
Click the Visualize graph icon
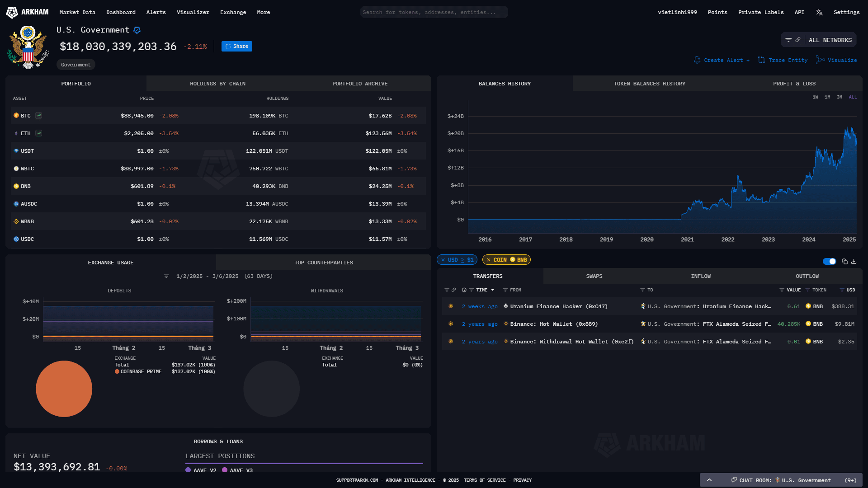point(820,60)
